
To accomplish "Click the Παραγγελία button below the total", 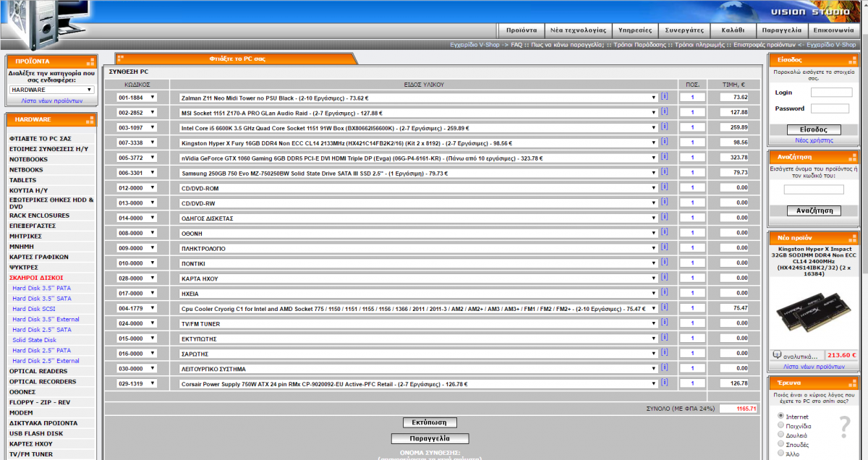I will pos(430,438).
